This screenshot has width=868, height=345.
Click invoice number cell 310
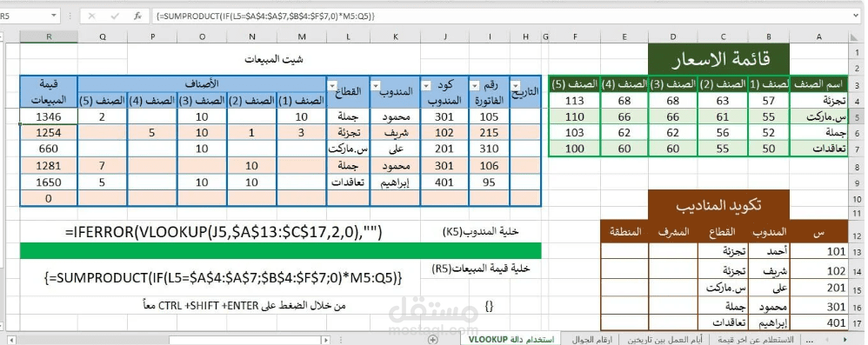(489, 149)
